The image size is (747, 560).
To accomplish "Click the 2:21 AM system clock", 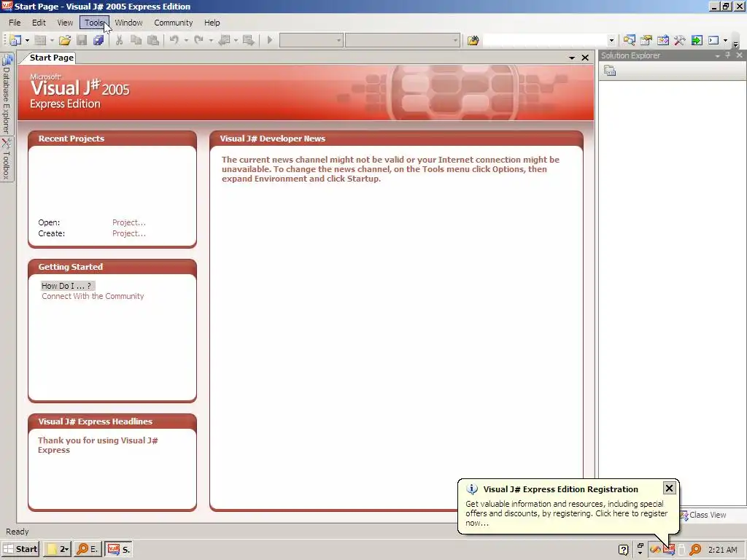I will coord(723,550).
